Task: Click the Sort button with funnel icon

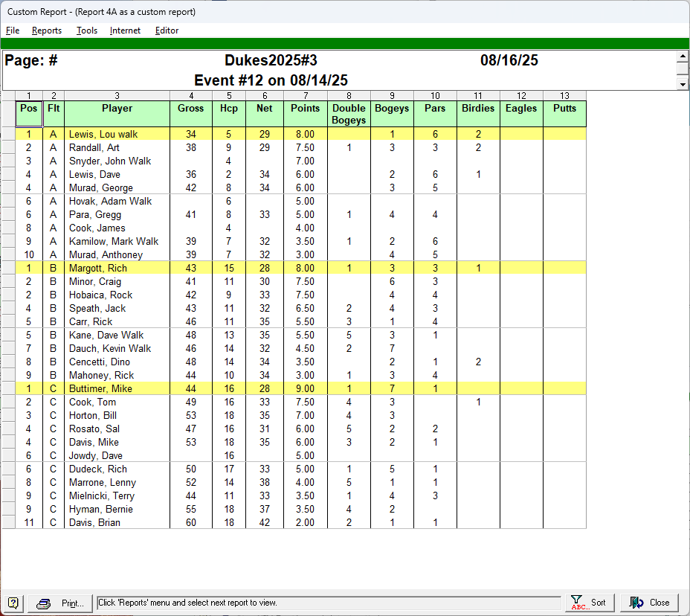Action: [x=589, y=603]
